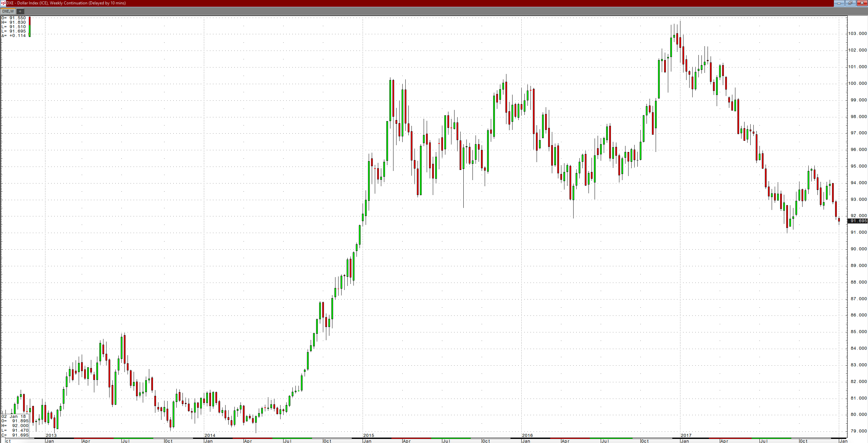Select the DXE,W chart tab
868x443 pixels.
[x=8, y=11]
